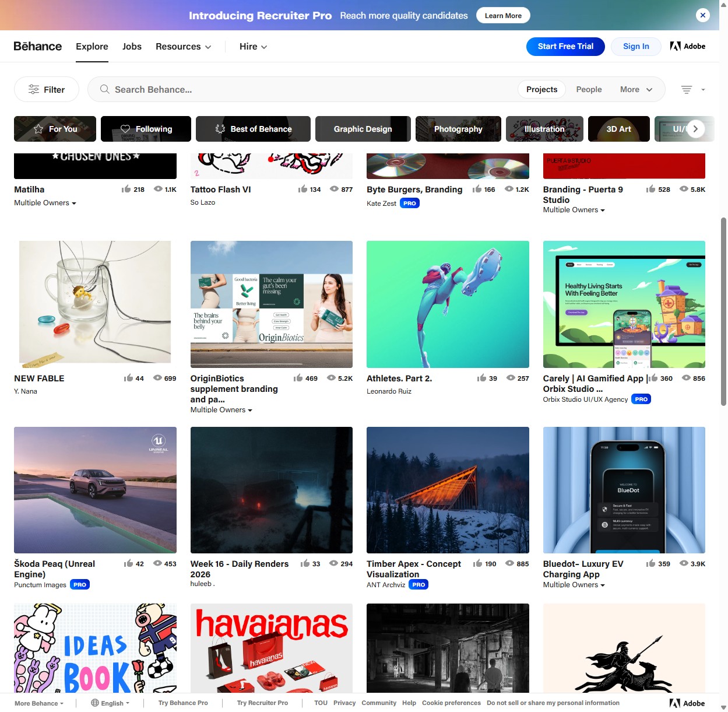Viewport: 728px width, 712px height.
Task: Click PRO badge next to Orbix Studio
Action: [641, 399]
